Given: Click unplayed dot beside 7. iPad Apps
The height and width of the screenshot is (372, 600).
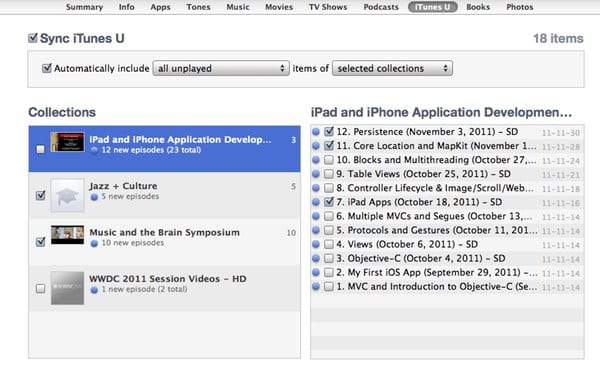Looking at the screenshot, I should click(x=316, y=202).
